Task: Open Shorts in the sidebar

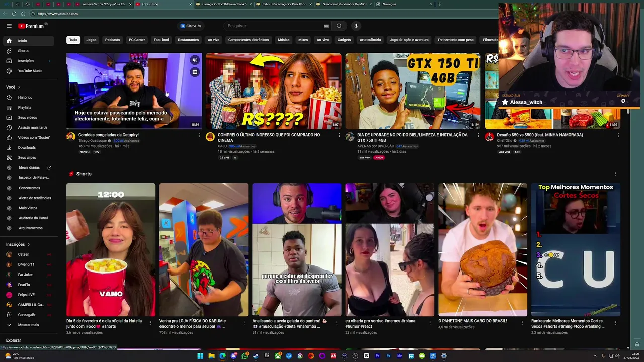Action: click(28, 51)
